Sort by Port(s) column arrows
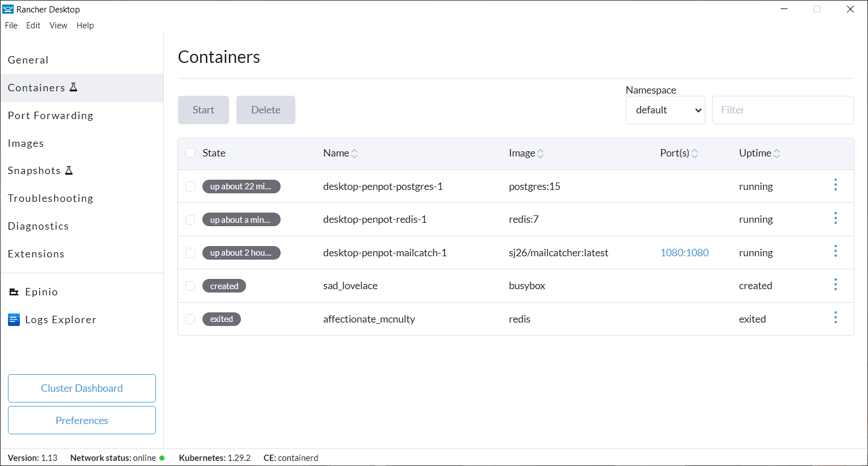 (695, 153)
